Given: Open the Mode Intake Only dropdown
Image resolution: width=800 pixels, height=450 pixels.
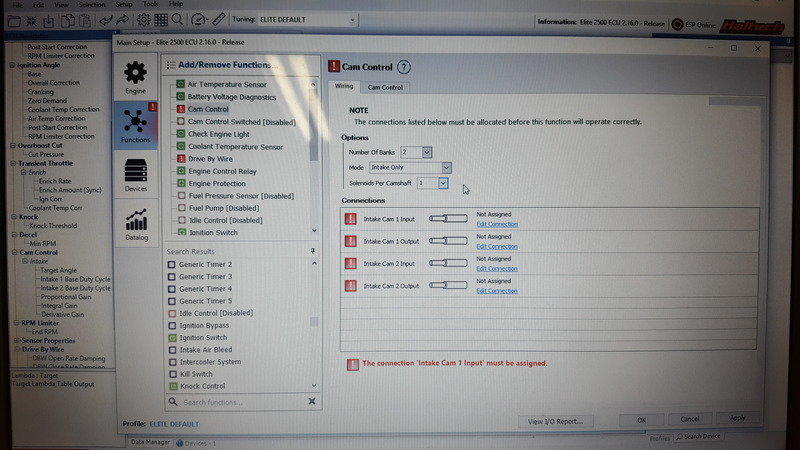Looking at the screenshot, I should click(446, 167).
